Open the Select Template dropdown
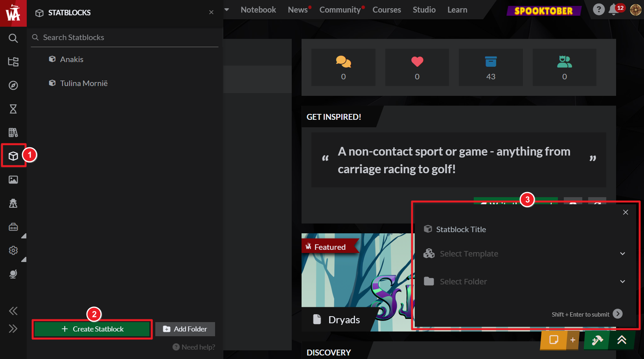644x359 pixels. pos(525,254)
